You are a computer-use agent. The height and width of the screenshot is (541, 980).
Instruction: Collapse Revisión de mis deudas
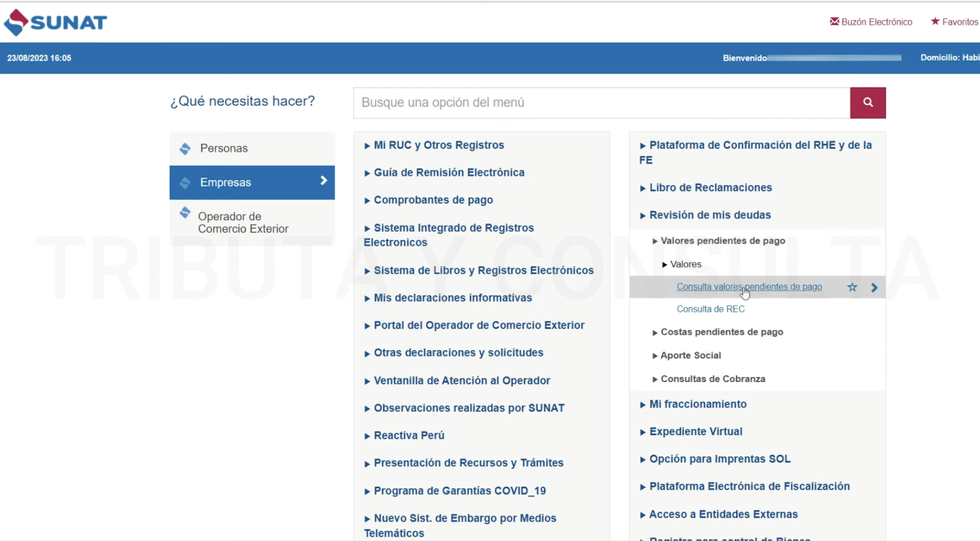pyautogui.click(x=709, y=215)
